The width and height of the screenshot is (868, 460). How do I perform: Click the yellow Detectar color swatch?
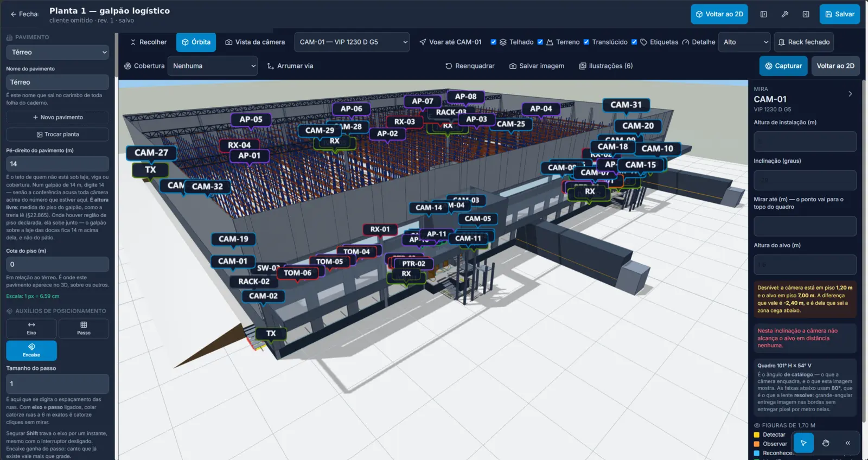coord(756,435)
